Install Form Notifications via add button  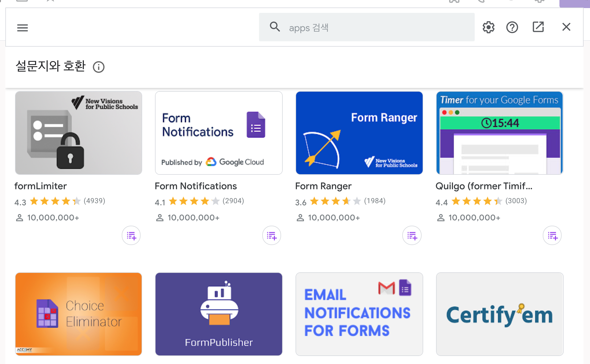[271, 236]
